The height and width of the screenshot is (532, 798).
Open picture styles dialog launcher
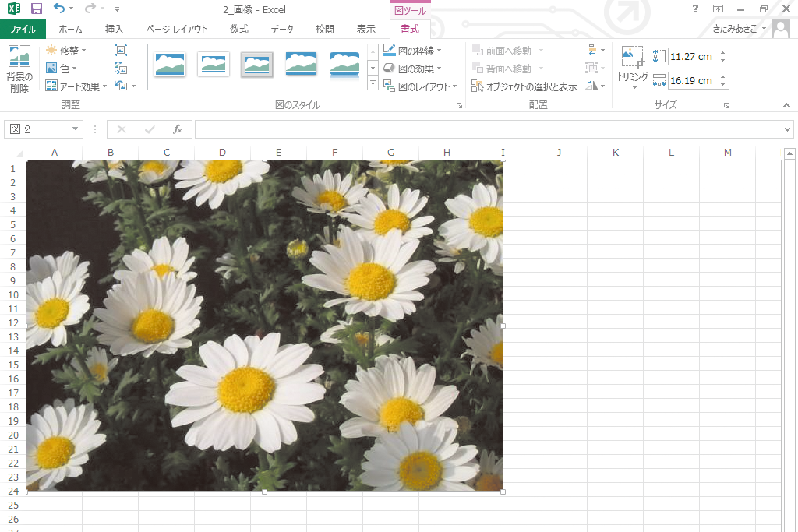tap(459, 105)
